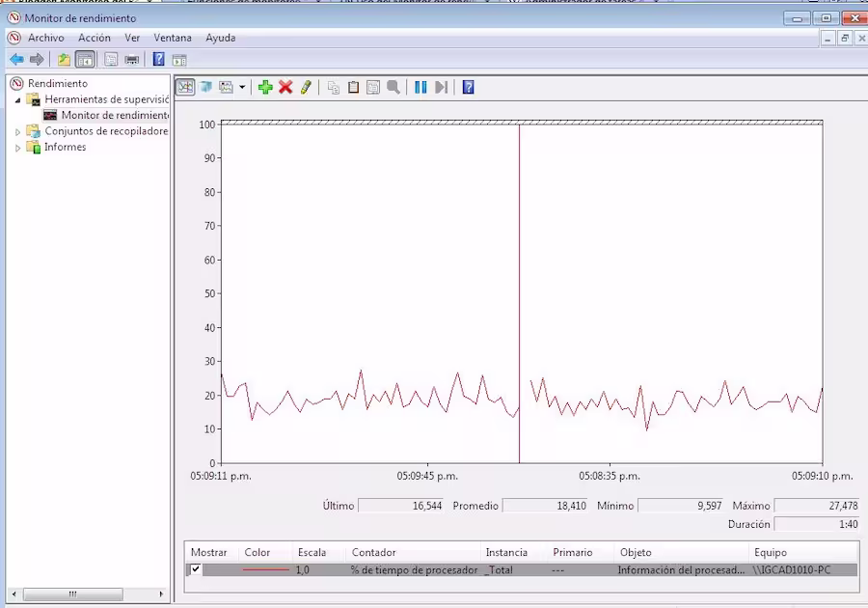Toggle the console tree show/hide icon
The height and width of the screenshot is (608, 868).
85,59
